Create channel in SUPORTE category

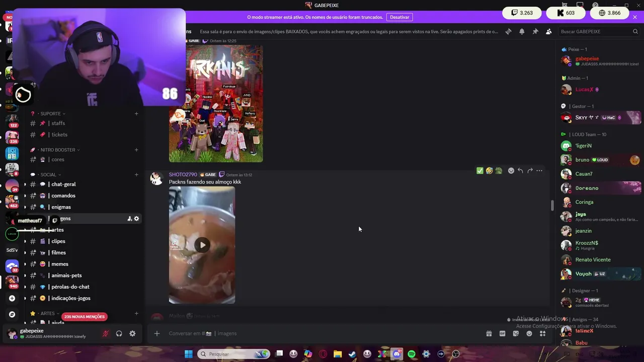[x=136, y=114]
